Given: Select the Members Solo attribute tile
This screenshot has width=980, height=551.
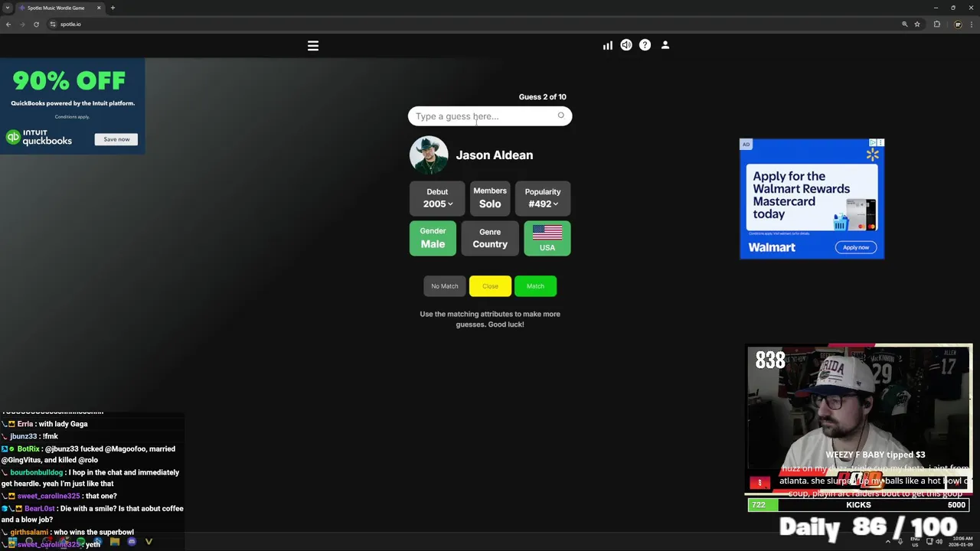Looking at the screenshot, I should (490, 198).
